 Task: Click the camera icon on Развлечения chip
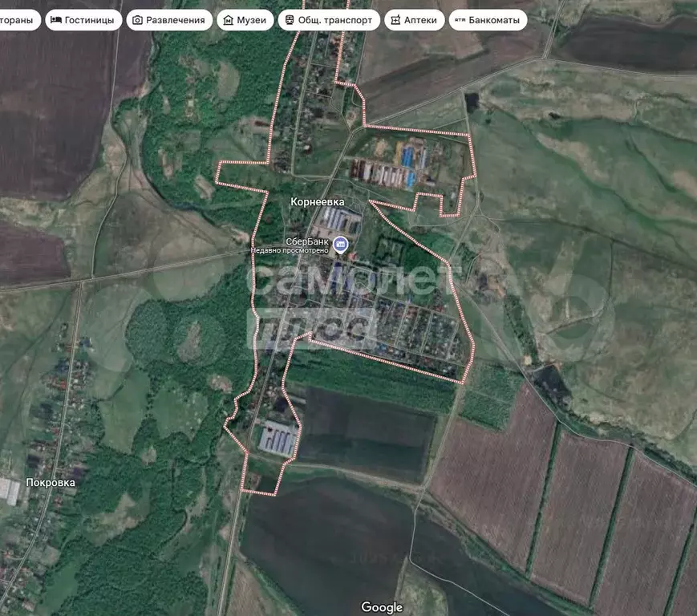pyautogui.click(x=138, y=20)
